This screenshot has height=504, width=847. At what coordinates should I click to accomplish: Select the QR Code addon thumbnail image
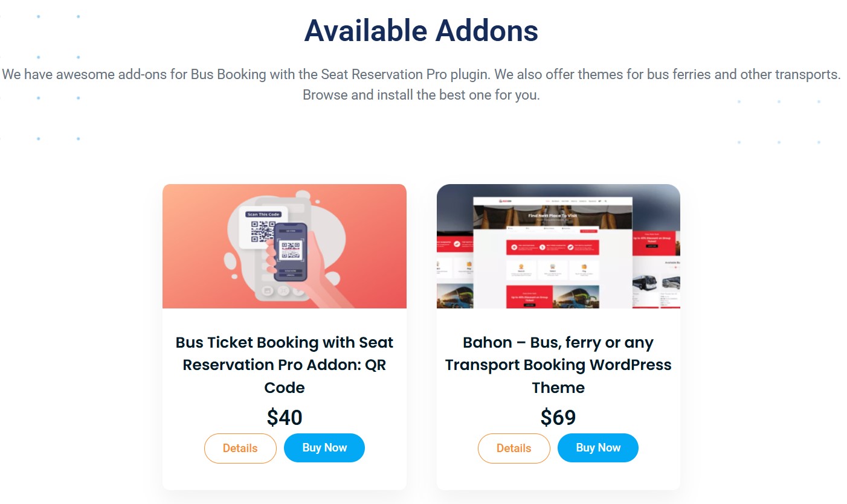[x=285, y=246]
